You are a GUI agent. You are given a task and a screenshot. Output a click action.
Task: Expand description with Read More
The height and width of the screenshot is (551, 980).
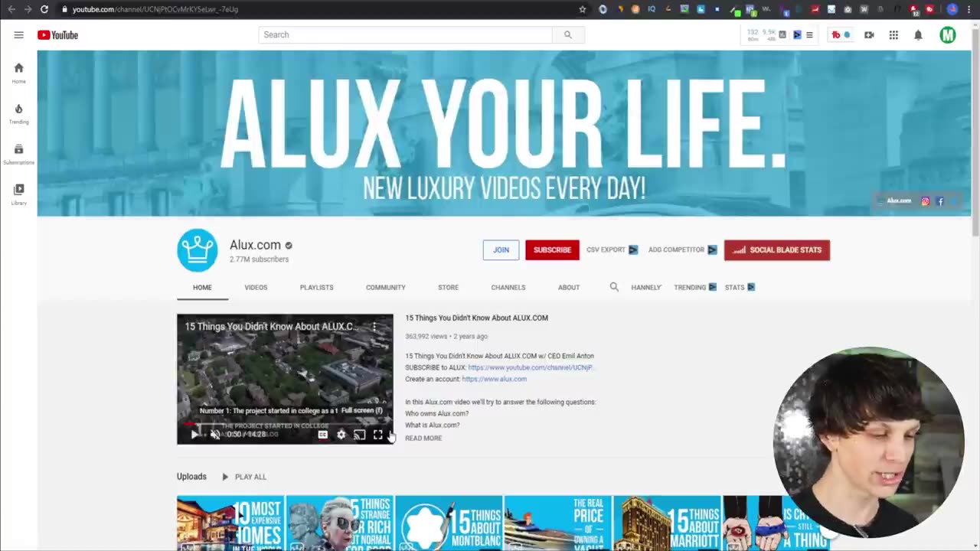[x=423, y=438]
